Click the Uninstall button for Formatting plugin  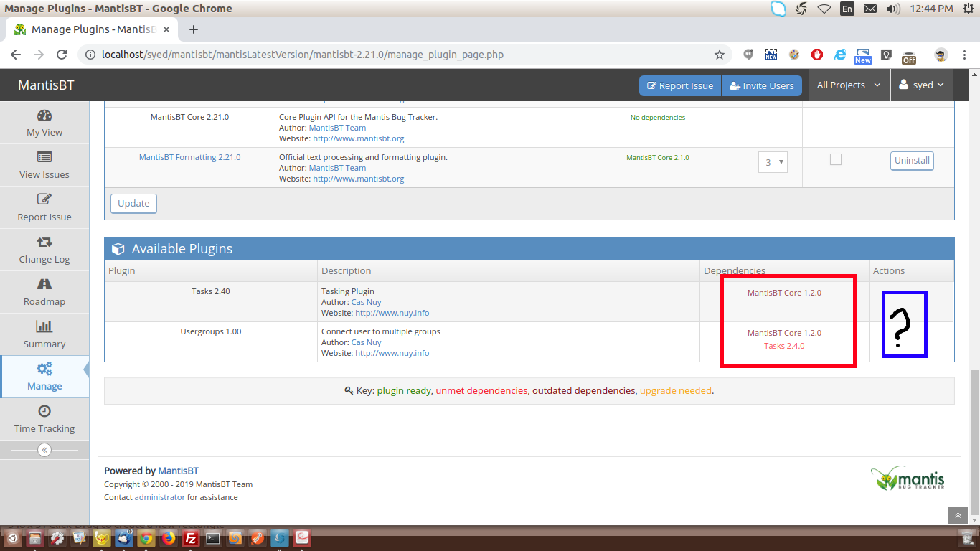912,161
